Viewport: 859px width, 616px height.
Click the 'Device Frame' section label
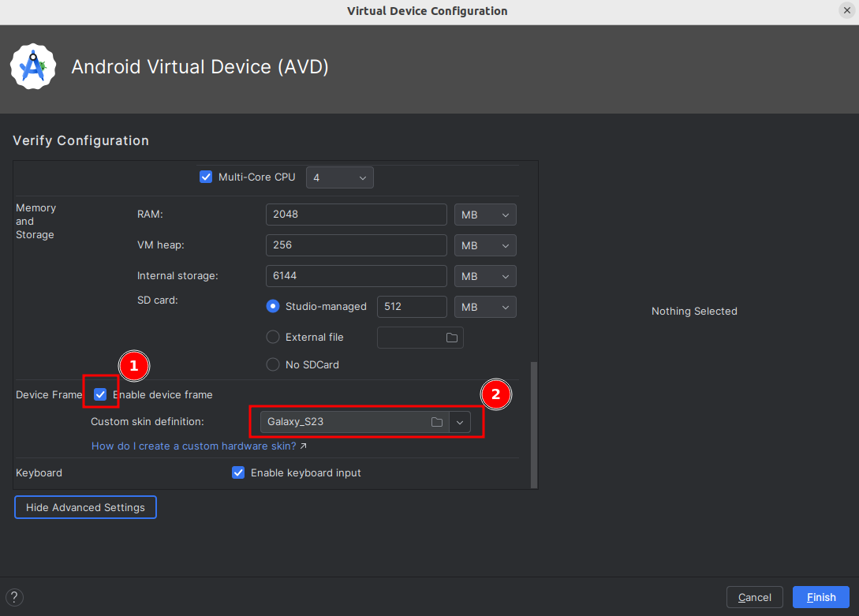pyautogui.click(x=49, y=395)
